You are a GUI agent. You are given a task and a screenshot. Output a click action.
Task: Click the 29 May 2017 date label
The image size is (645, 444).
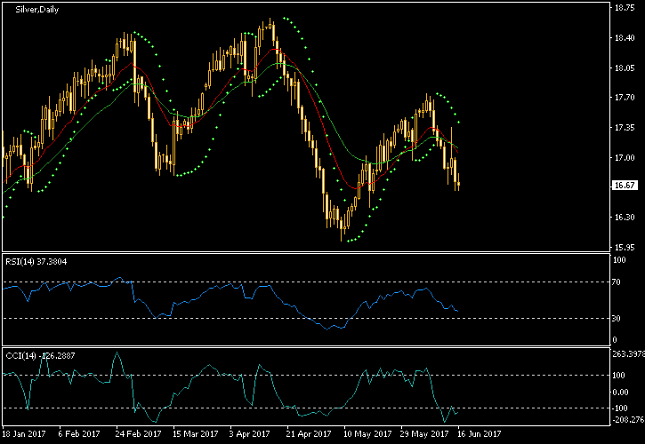[425, 434]
